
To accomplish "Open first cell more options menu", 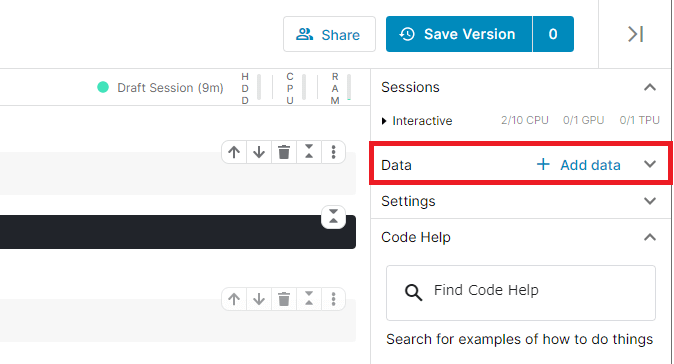I will pos(334,152).
